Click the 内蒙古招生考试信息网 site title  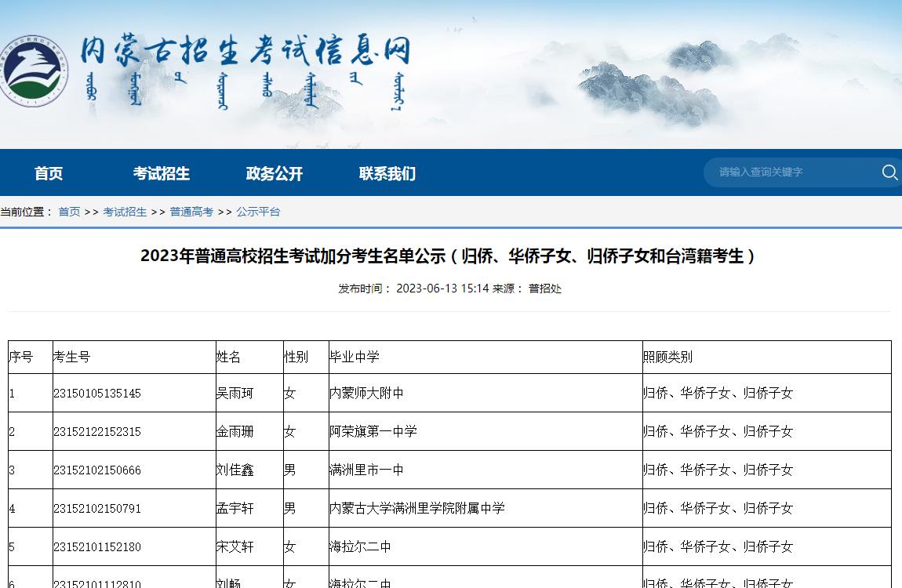click(x=246, y=51)
